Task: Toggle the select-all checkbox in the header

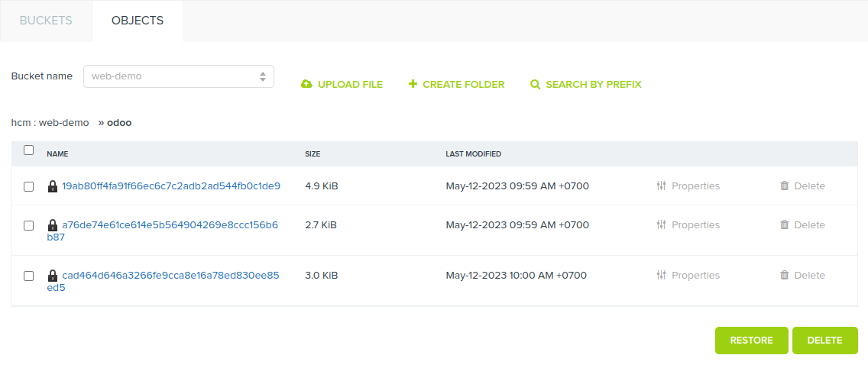Action: 29,150
